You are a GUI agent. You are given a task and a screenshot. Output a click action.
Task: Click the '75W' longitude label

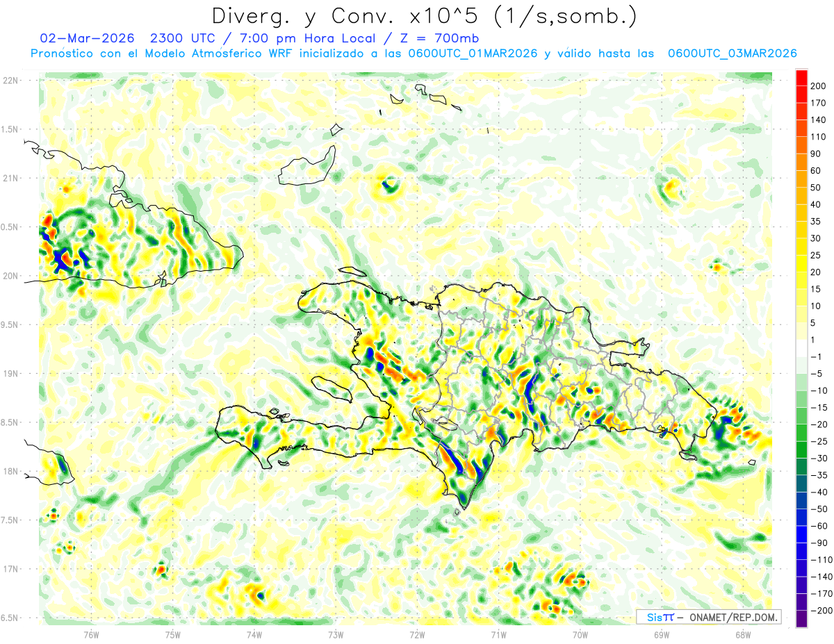point(173,634)
